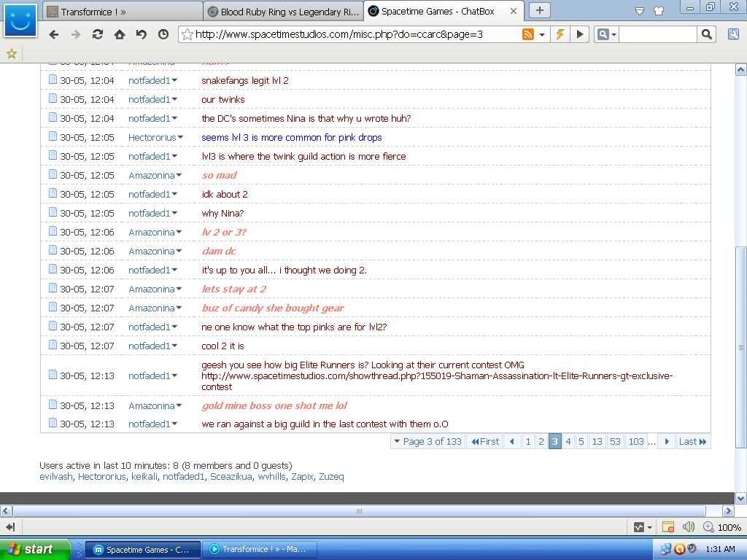
Task: Add a new tab with plus button
Action: tap(539, 10)
